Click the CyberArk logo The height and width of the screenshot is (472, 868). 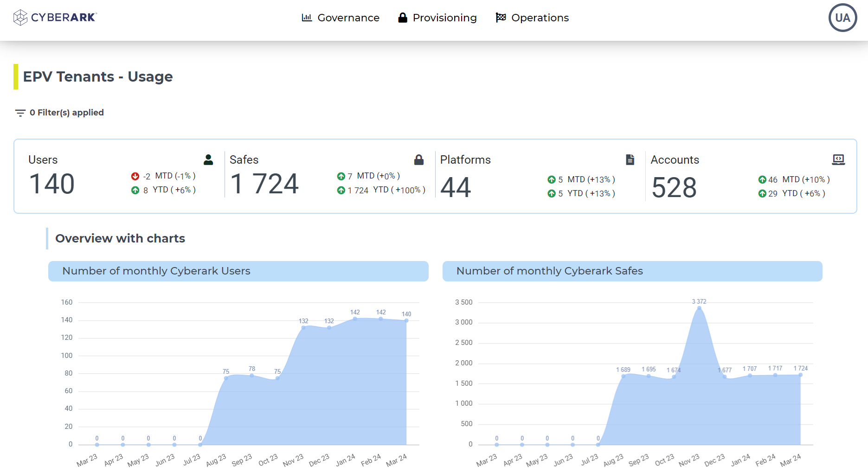55,18
